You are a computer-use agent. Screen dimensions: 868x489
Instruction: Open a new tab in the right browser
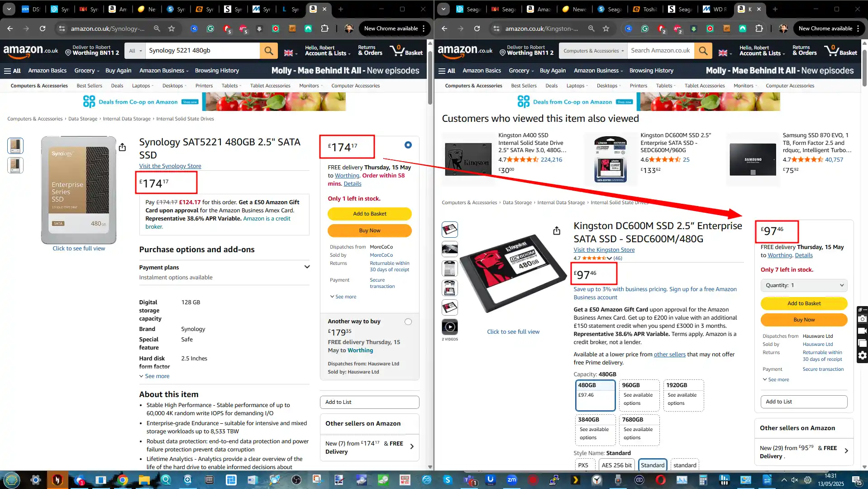[x=775, y=9]
